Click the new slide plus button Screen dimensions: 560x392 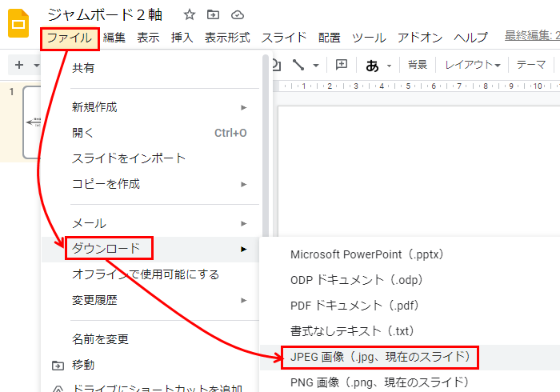[19, 65]
